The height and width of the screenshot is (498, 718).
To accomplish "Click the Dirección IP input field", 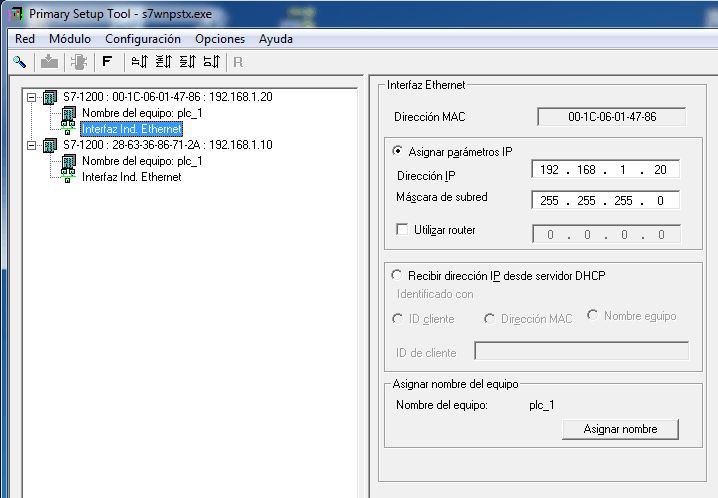I will 605,169.
